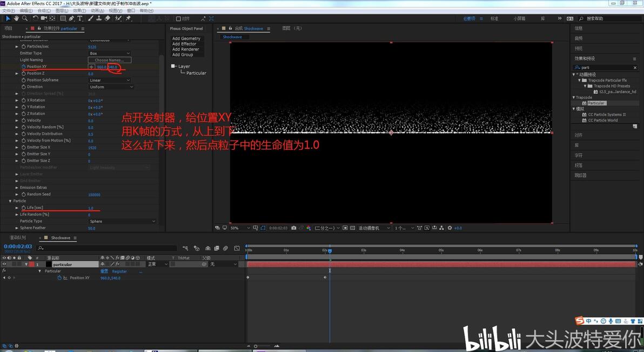
Task: Open the layer blending mode 正常 dropdown
Action: pyautogui.click(x=158, y=264)
